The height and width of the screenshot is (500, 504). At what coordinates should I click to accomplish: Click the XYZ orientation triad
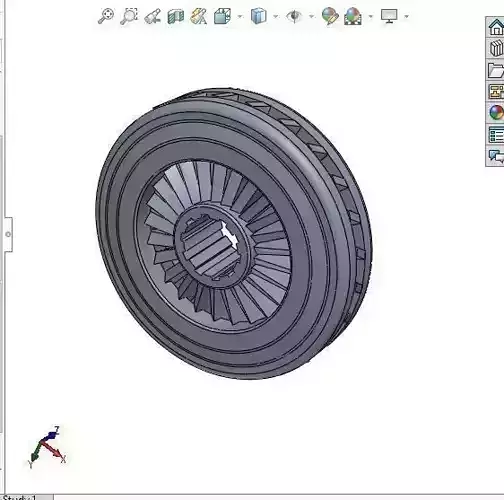[47, 447]
